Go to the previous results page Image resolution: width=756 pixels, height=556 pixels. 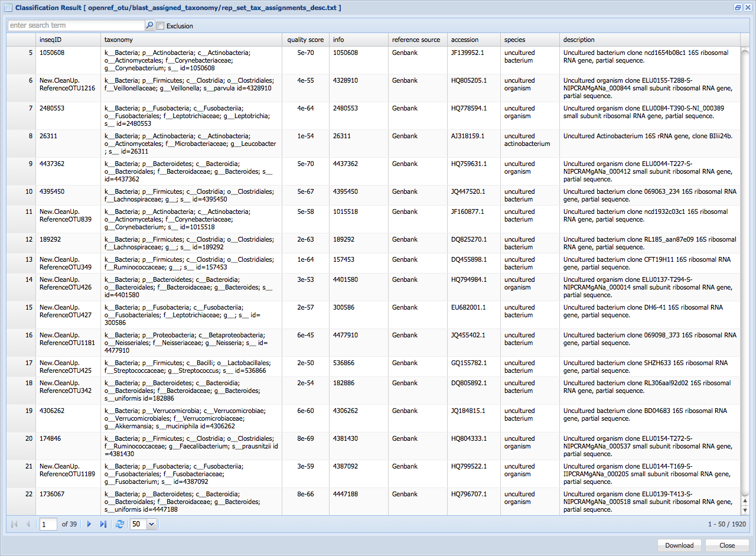pyautogui.click(x=28, y=524)
